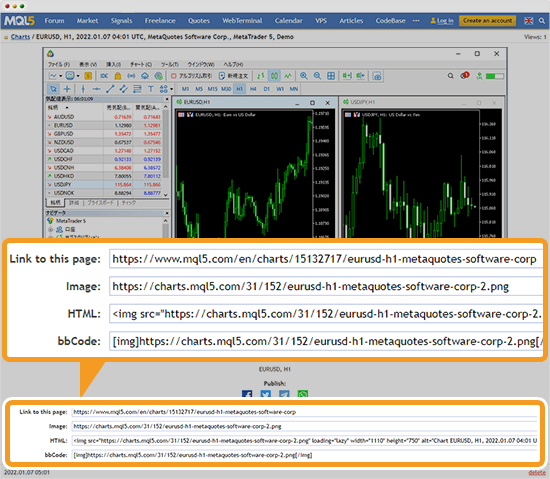Switch chart to bar chart icon
Viewport: 550px width, 479px height.
tap(261, 76)
